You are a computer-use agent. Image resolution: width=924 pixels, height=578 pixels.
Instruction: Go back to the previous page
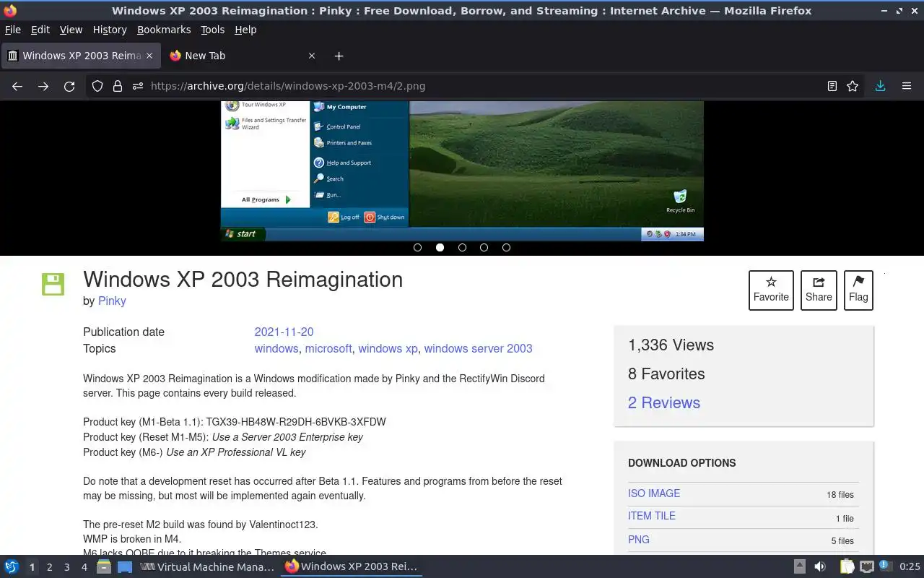17,86
